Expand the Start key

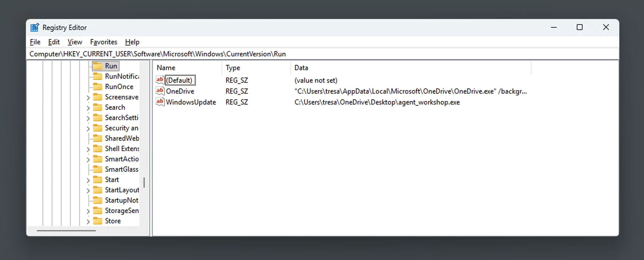(88, 181)
